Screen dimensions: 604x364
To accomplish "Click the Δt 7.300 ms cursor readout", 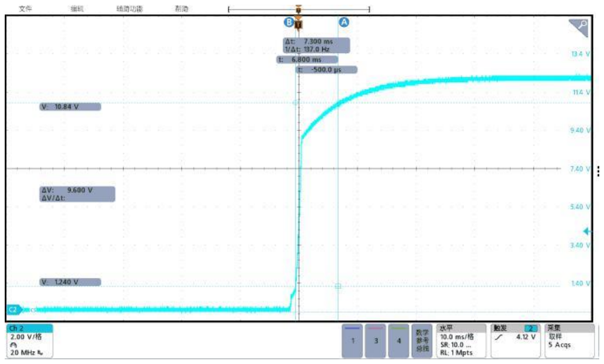I will (x=317, y=45).
